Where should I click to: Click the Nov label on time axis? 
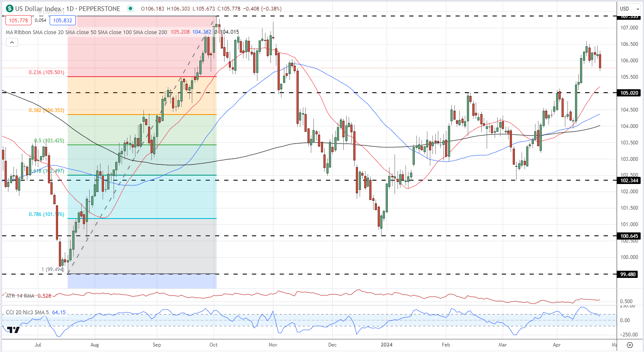[x=273, y=345]
